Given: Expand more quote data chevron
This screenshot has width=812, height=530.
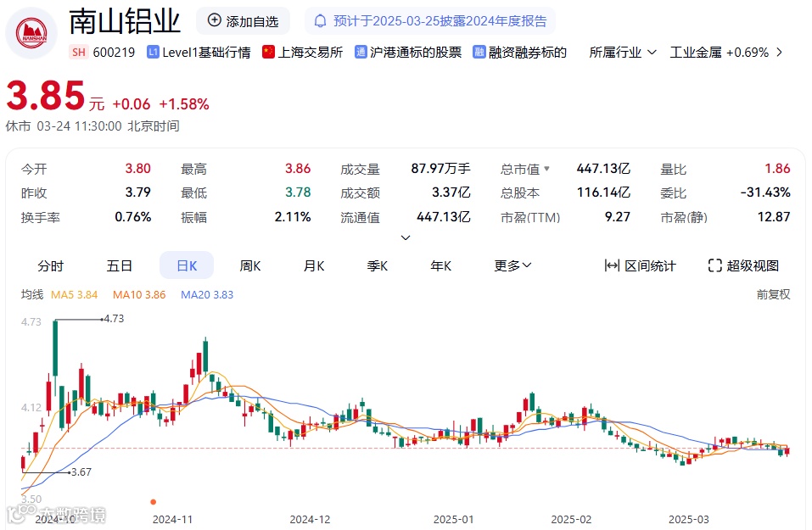Looking at the screenshot, I should [x=406, y=237].
